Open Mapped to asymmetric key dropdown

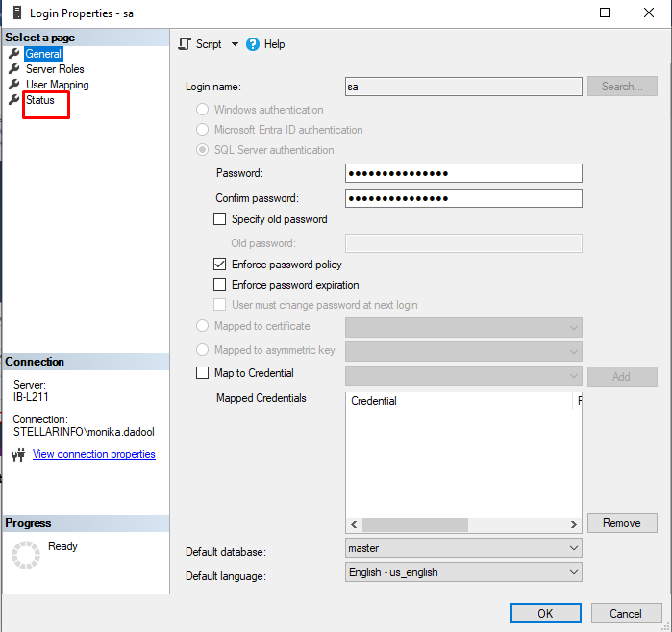pos(463,351)
